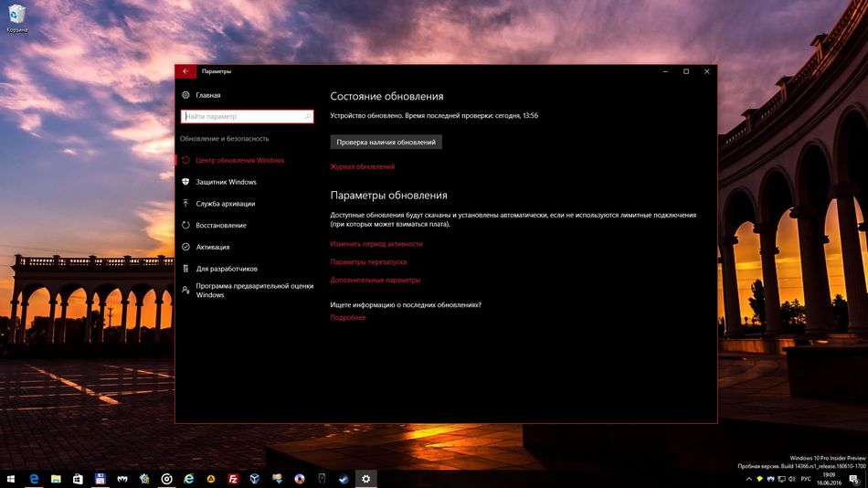The image size is (868, 488).
Task: Click the search magnifier icon in settings
Action: 308,116
